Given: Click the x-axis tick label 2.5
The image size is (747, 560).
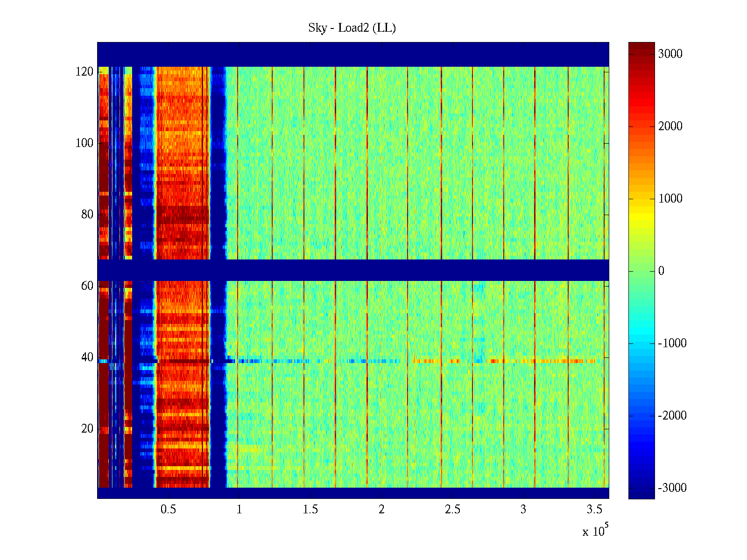Looking at the screenshot, I should tap(452, 510).
